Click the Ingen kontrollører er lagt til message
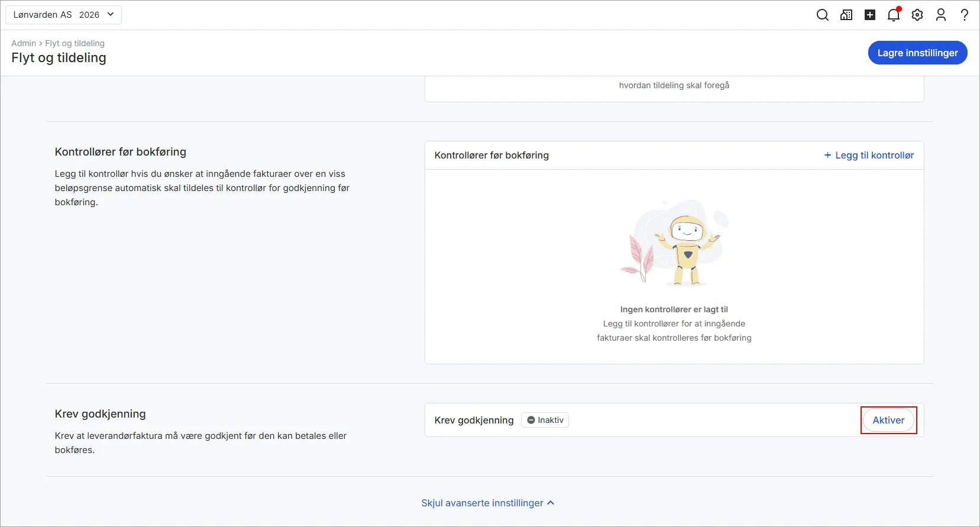The height and width of the screenshot is (527, 980). 674,309
